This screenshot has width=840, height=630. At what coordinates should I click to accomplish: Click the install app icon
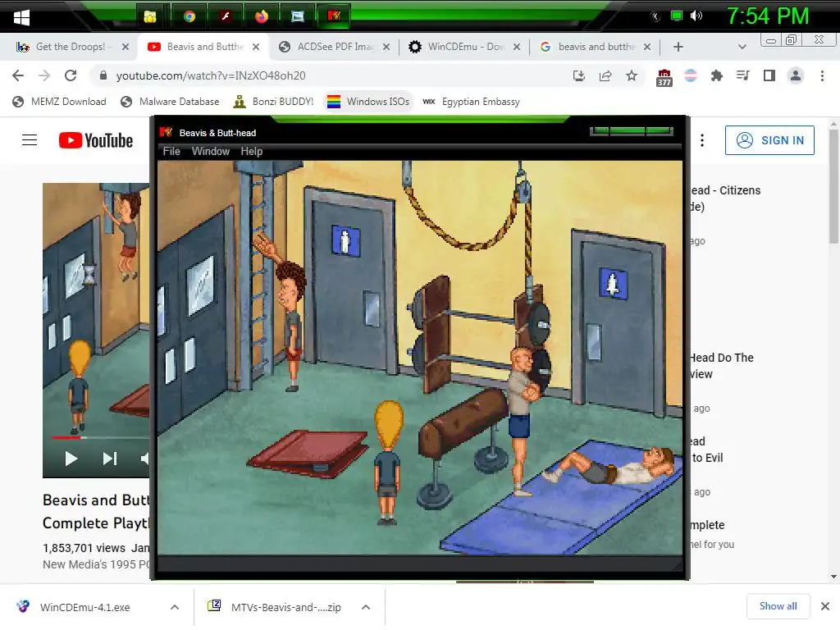(579, 75)
